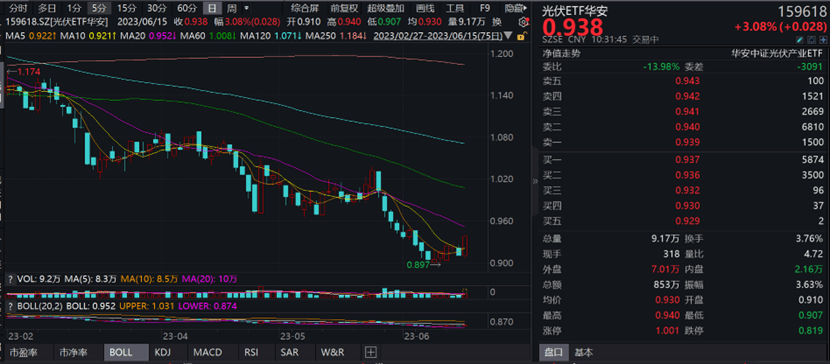
Task: Add indicator with the plus box icon
Action: pos(371,352)
